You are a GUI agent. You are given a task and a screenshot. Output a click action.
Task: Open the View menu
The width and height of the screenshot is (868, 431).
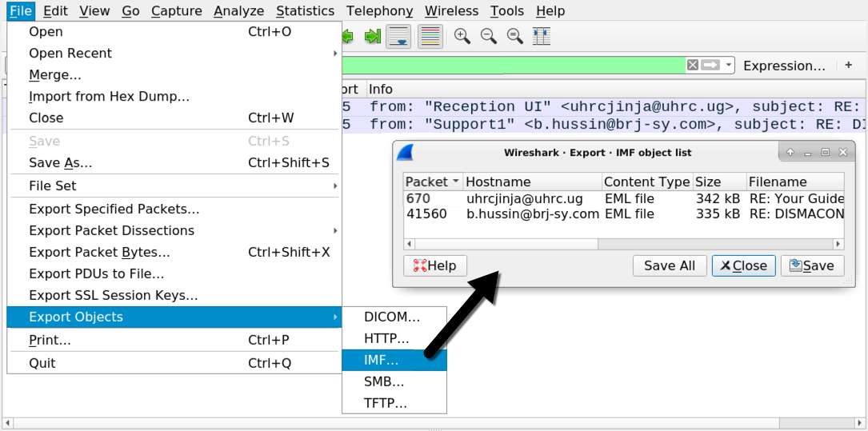coord(94,10)
